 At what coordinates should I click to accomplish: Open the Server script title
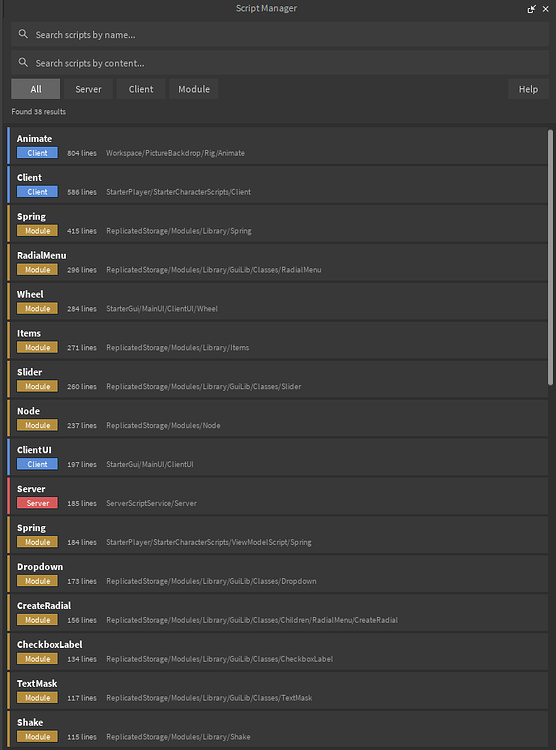(31, 489)
